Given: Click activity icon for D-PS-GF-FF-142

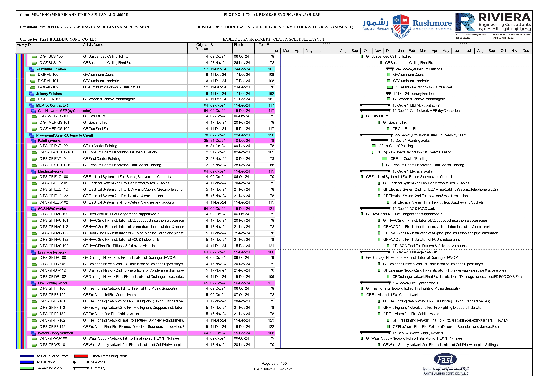Looking at the screenshot, I should point(35,327).
